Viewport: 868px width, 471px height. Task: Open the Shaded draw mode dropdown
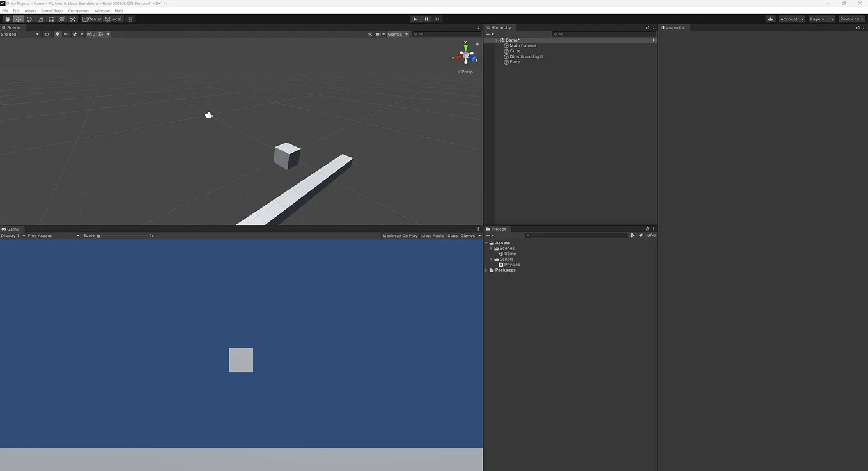(x=19, y=34)
